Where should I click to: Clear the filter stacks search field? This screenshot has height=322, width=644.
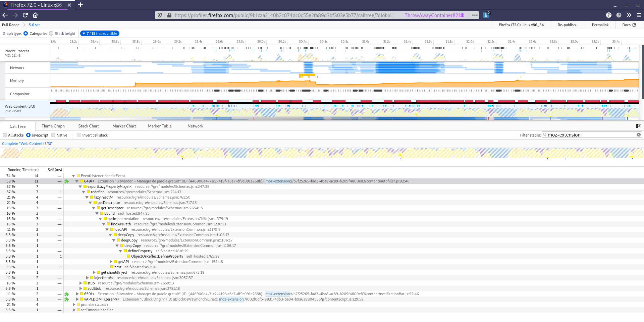639,135
